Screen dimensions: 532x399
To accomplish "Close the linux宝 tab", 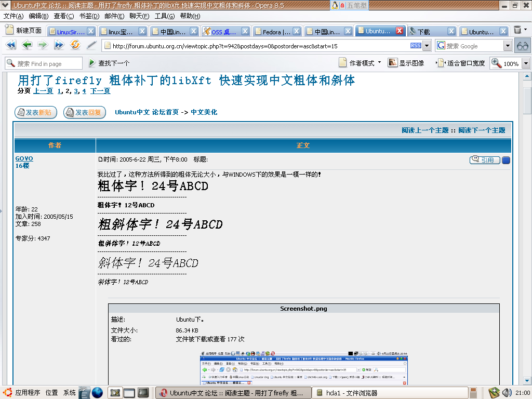I will pyautogui.click(x=142, y=31).
